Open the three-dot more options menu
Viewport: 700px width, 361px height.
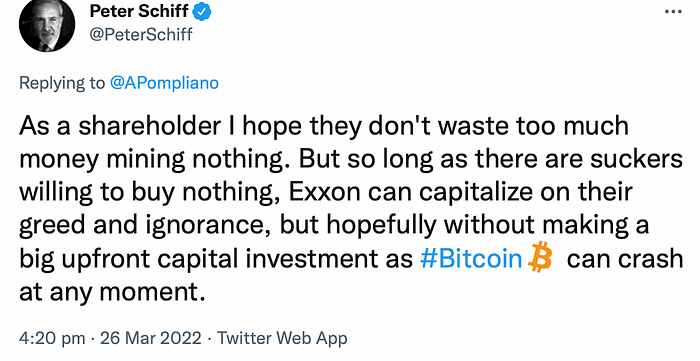point(673,12)
